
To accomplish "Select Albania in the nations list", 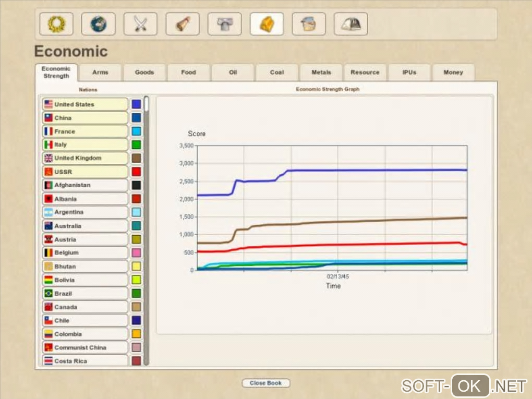I will [x=85, y=199].
